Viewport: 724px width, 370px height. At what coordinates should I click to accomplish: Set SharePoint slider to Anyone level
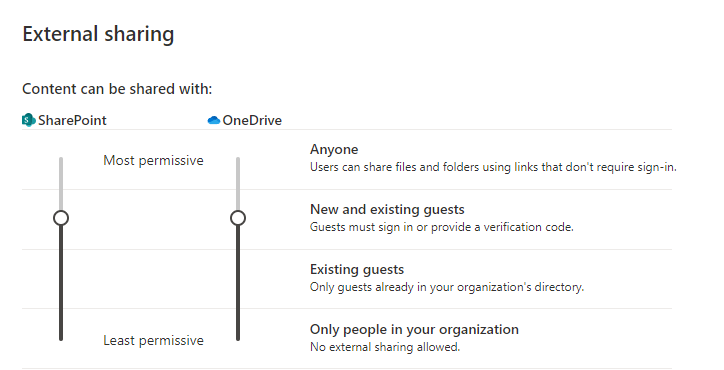[61, 159]
